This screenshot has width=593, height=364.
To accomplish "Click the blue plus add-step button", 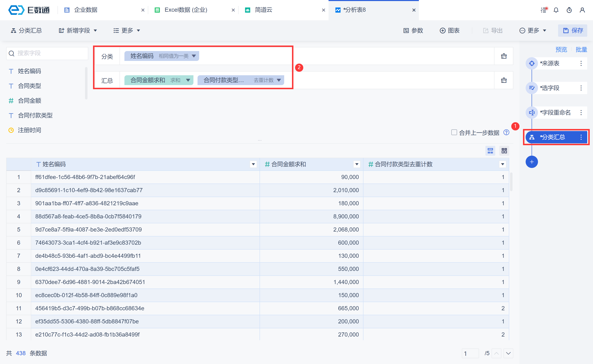I will (532, 162).
